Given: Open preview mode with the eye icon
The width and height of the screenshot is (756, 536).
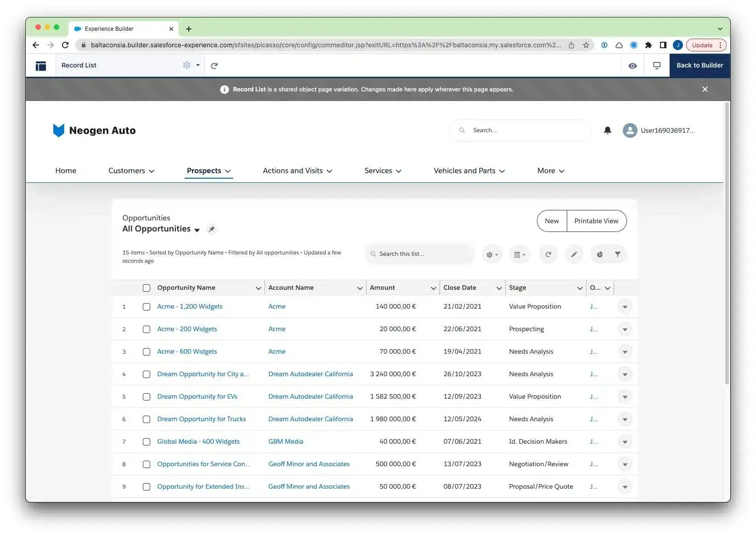Looking at the screenshot, I should (x=632, y=66).
